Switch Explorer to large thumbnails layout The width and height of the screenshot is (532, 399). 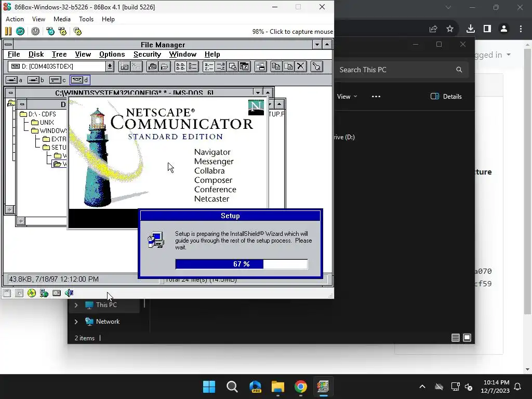pyautogui.click(x=467, y=338)
